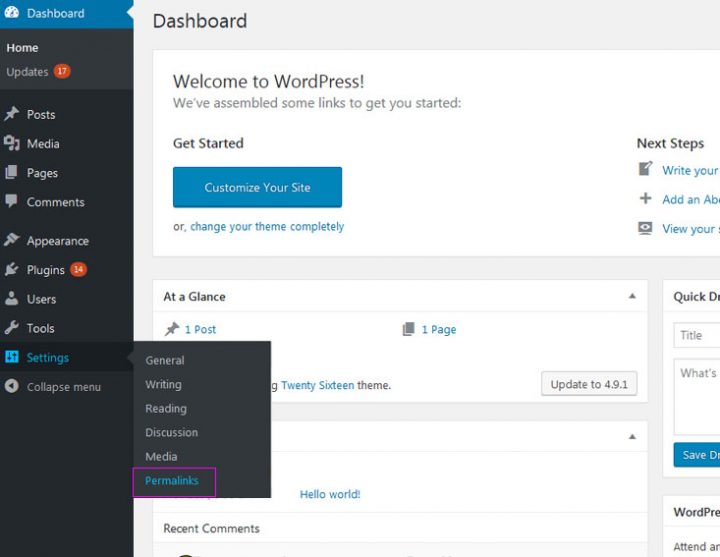Follow change your theme completely link
The height and width of the screenshot is (557, 720).
tap(267, 227)
